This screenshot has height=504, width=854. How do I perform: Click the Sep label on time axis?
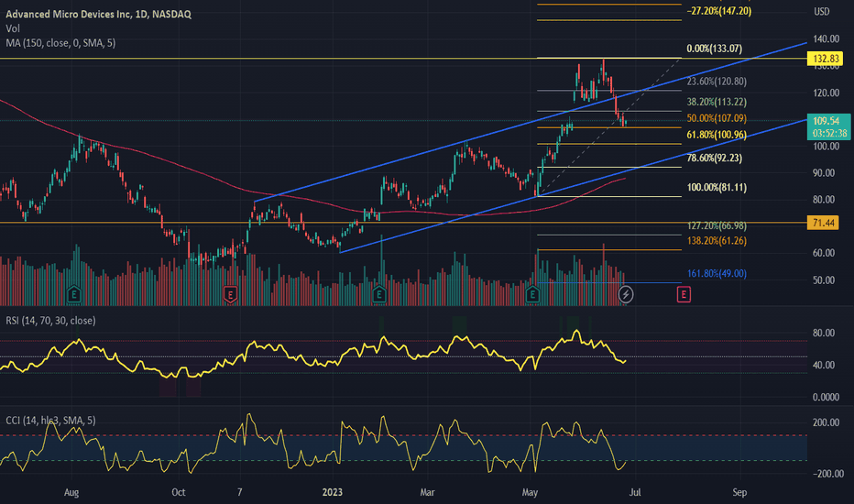[739, 493]
